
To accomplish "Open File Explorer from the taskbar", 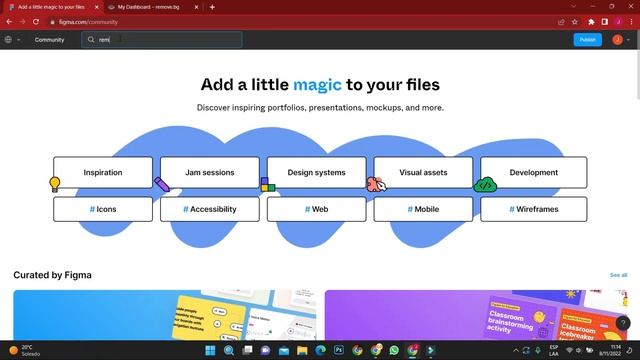I will click(302, 350).
